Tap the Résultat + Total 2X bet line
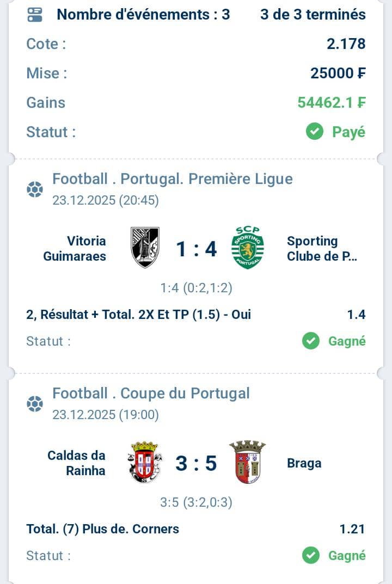 138,314
